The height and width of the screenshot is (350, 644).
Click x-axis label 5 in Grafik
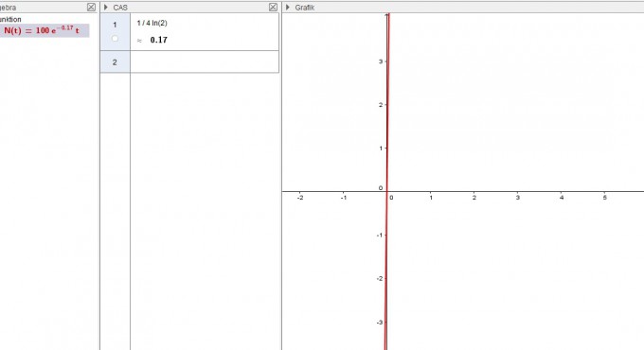tap(604, 198)
